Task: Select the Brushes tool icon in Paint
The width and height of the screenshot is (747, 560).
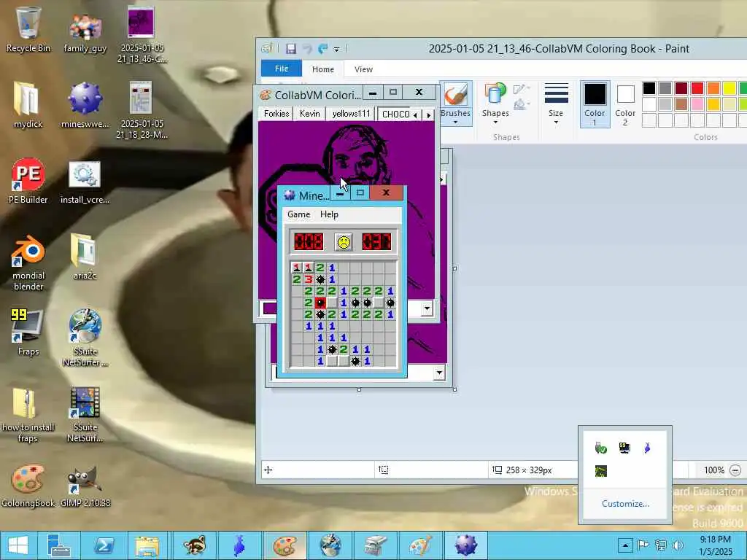Action: click(455, 94)
